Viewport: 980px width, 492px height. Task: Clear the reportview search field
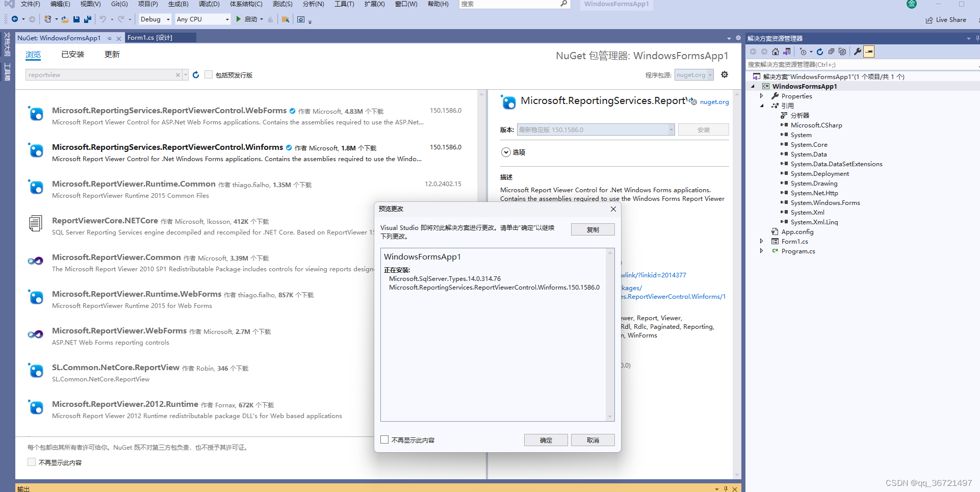(177, 74)
